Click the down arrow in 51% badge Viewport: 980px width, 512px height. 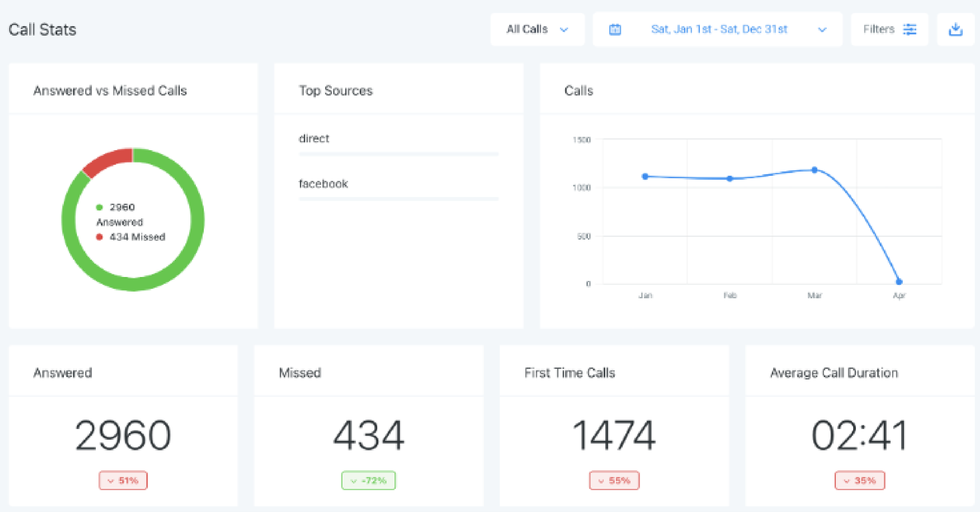(x=111, y=481)
